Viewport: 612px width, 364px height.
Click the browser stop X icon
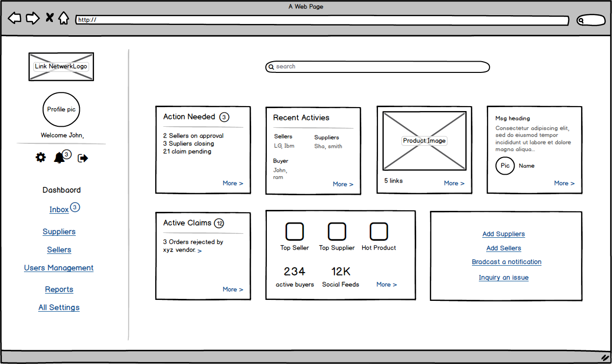click(x=49, y=18)
